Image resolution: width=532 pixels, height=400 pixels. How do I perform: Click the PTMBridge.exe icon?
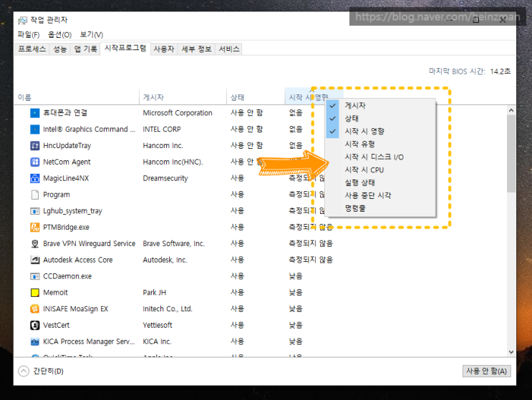tap(35, 227)
